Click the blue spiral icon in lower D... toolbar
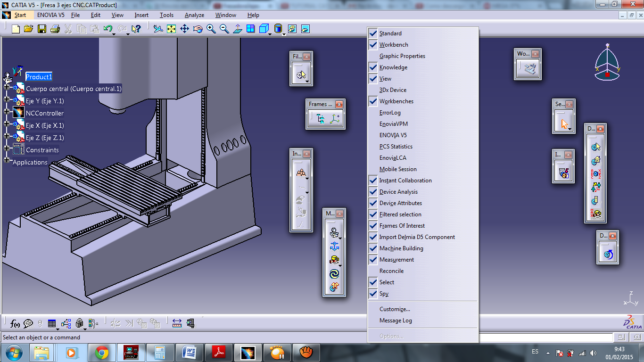 608,255
